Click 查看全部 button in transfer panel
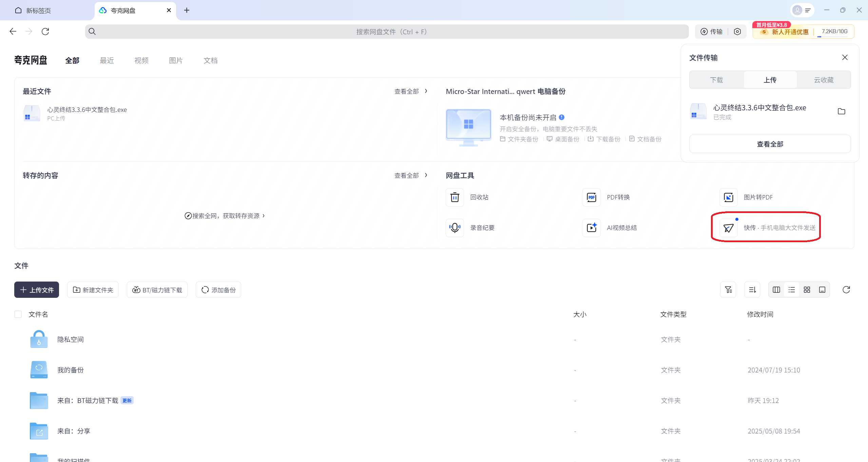The image size is (868, 462). pyautogui.click(x=770, y=144)
